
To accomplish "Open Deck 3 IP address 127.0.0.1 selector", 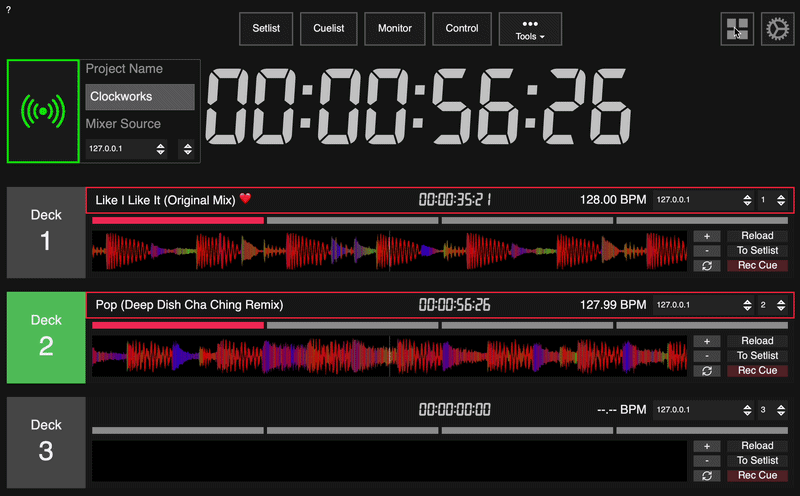I will [x=704, y=410].
